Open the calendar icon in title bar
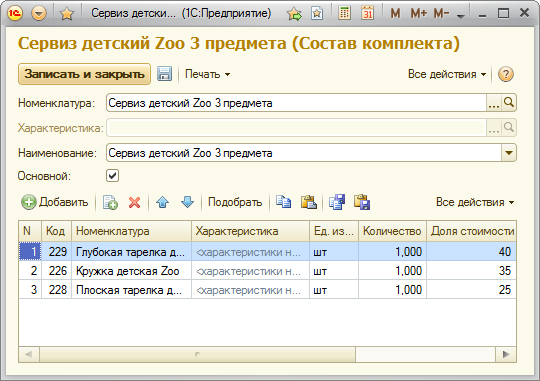540x381 pixels. [x=367, y=13]
